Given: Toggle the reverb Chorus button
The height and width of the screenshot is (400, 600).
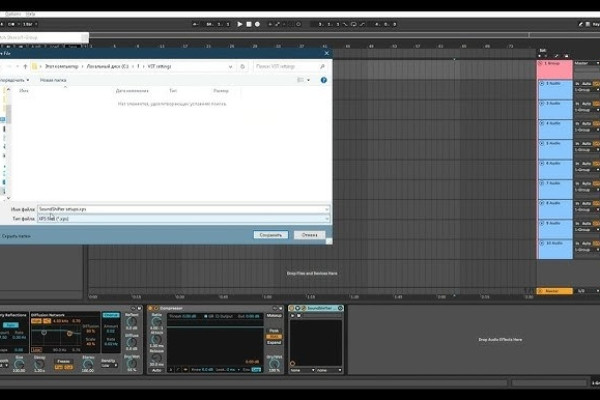Looking at the screenshot, I should 111,315.
